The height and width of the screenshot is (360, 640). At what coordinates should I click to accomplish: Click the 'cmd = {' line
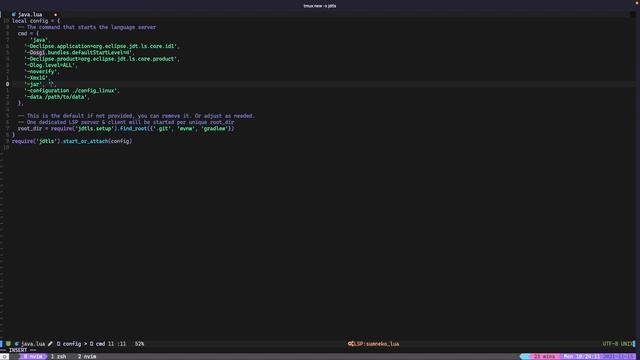pos(28,33)
